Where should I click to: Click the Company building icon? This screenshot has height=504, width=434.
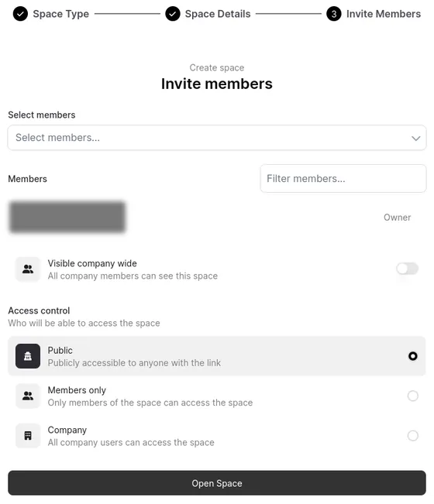pyautogui.click(x=28, y=436)
